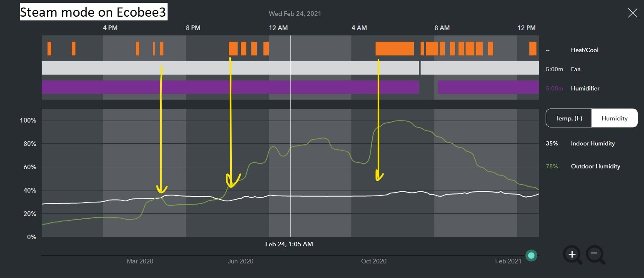The height and width of the screenshot is (278, 644).
Task: Click the 78% outdoor humidity value
Action: pos(551,166)
